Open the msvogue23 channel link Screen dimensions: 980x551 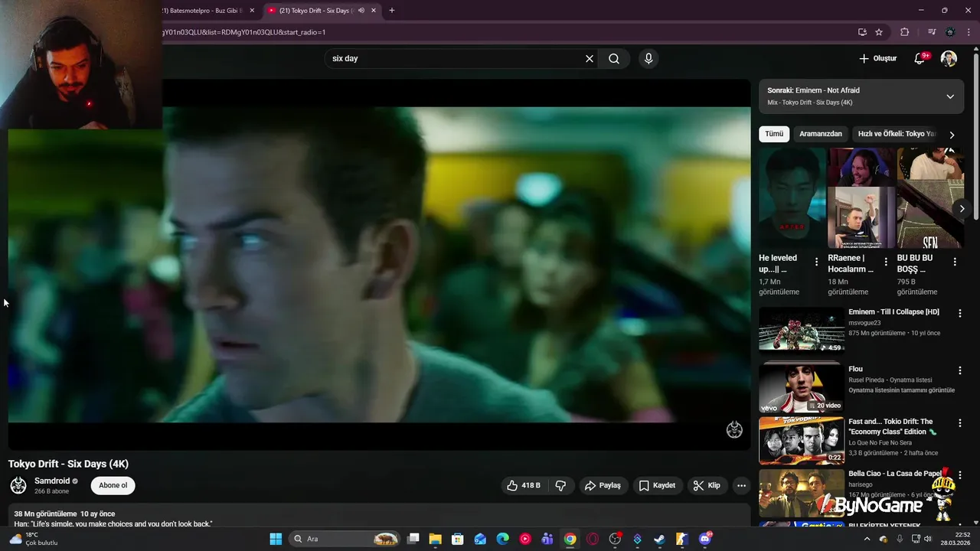(x=865, y=323)
